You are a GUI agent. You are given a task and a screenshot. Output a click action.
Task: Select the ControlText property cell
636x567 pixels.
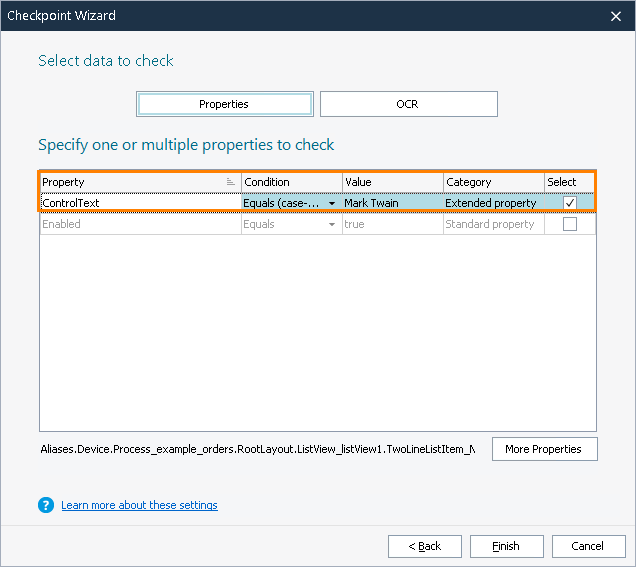(139, 203)
